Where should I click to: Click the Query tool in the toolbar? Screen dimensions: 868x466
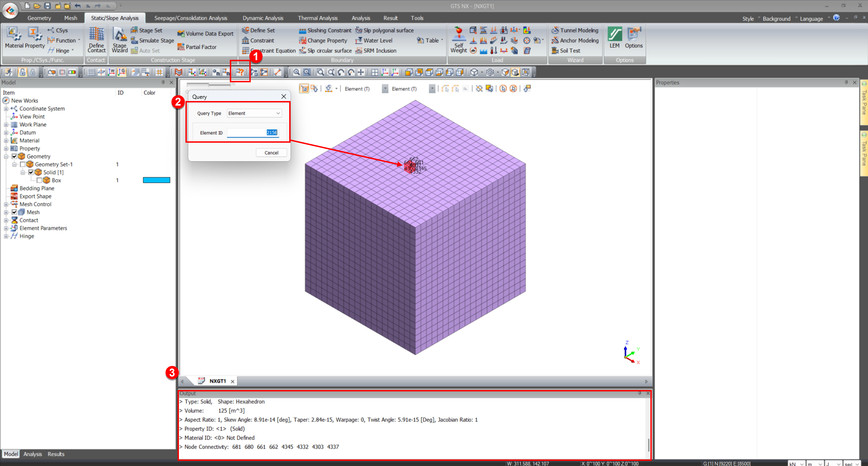239,72
